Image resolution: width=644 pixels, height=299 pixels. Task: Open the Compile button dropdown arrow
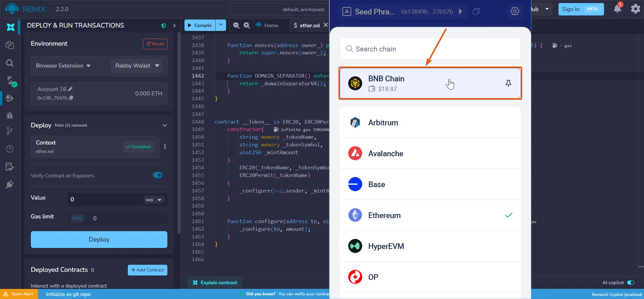point(221,25)
